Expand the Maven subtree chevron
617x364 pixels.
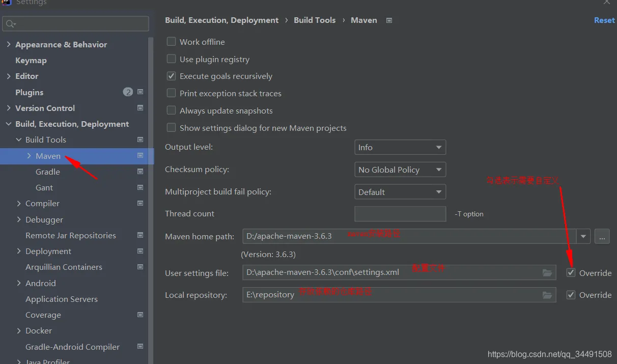click(29, 156)
